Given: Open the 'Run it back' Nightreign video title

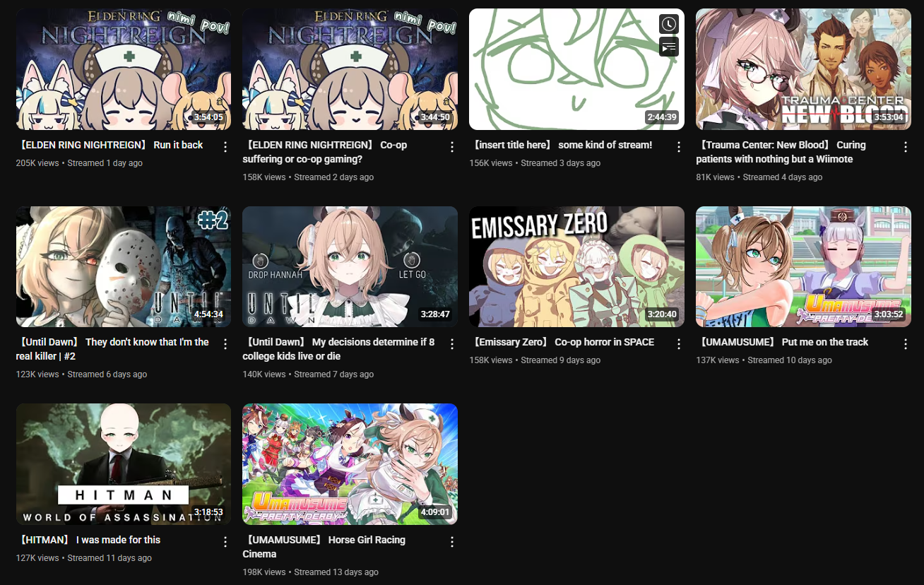Looking at the screenshot, I should click(109, 145).
